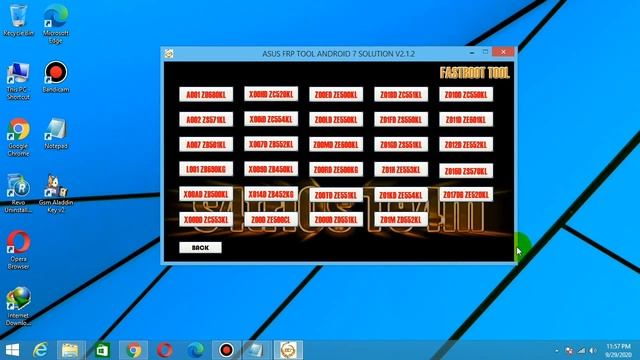
Task: Click the ASUS FRP TOOL window title bar
Action: click(338, 53)
